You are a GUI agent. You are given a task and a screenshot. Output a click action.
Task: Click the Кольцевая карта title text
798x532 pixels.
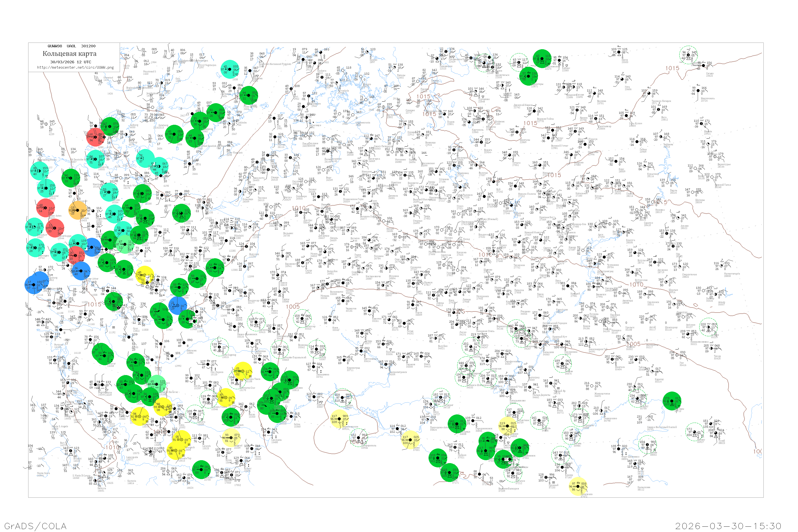pos(69,54)
